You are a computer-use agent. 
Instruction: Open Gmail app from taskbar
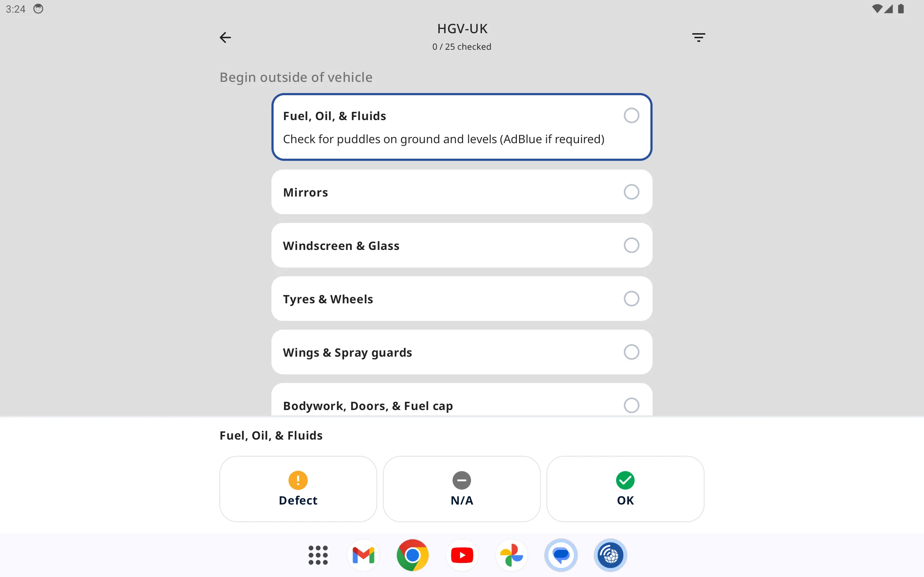365,554
